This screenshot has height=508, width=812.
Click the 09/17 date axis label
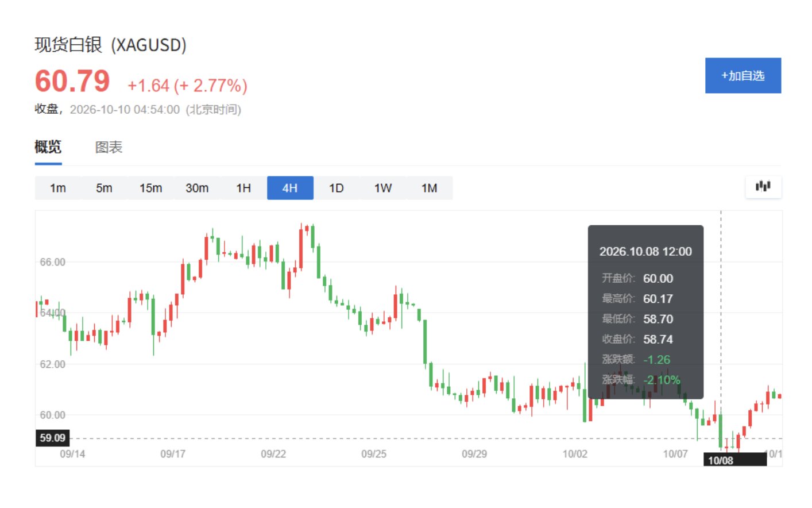click(x=173, y=454)
